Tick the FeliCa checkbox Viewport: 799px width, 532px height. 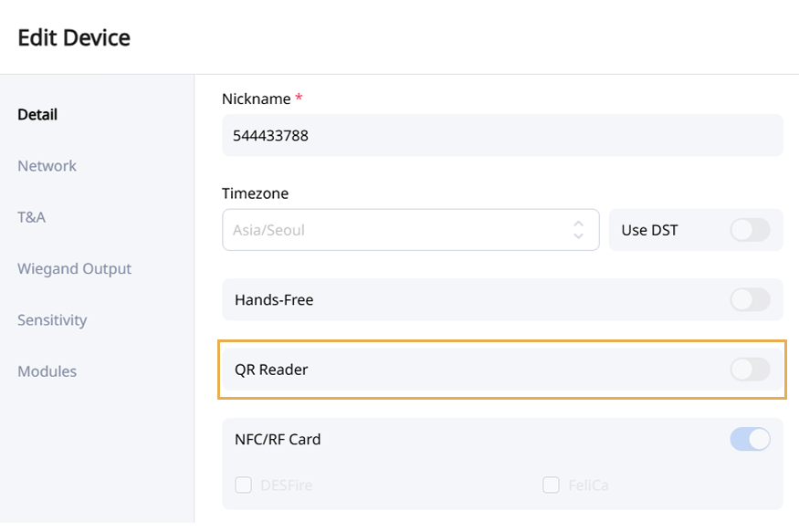tap(551, 485)
